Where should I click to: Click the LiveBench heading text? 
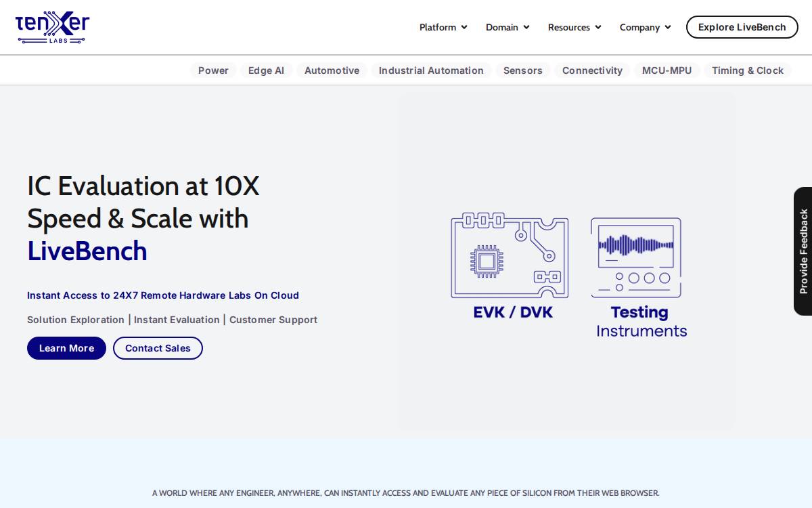[87, 251]
